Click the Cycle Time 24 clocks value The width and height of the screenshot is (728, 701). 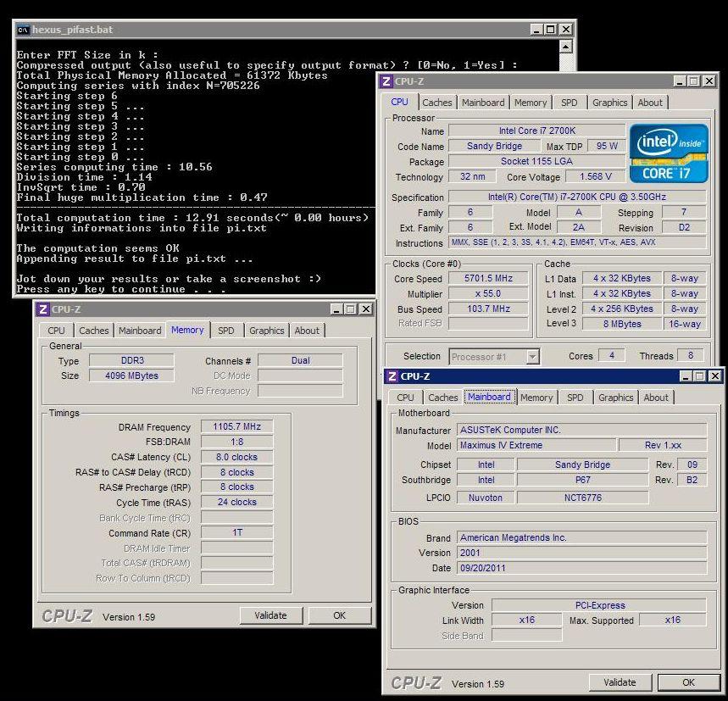tap(236, 503)
